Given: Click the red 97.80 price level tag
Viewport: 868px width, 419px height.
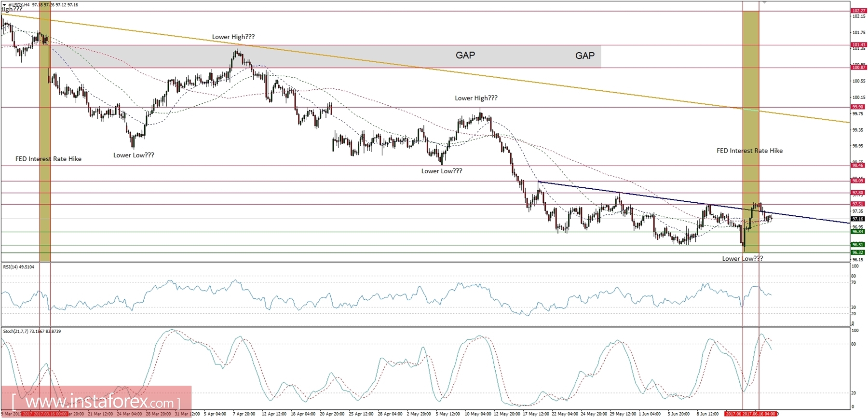Looking at the screenshot, I should [858, 193].
